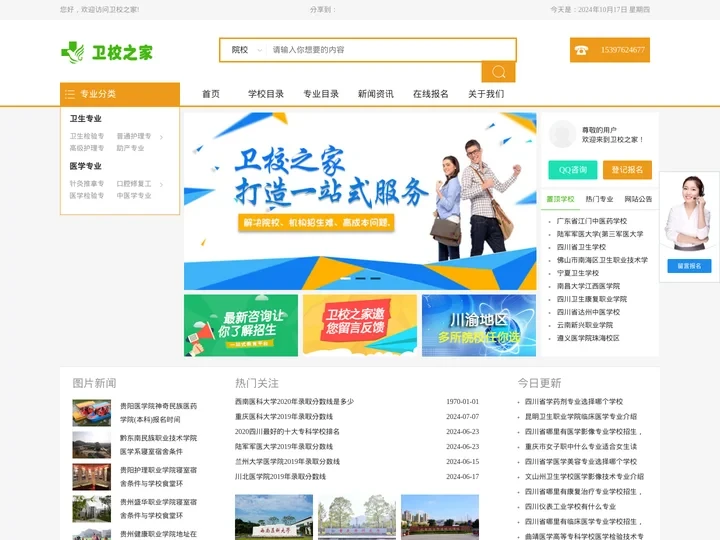The width and height of the screenshot is (720, 540).
Task: Click the QQ咨询 green button
Action: pyautogui.click(x=573, y=170)
